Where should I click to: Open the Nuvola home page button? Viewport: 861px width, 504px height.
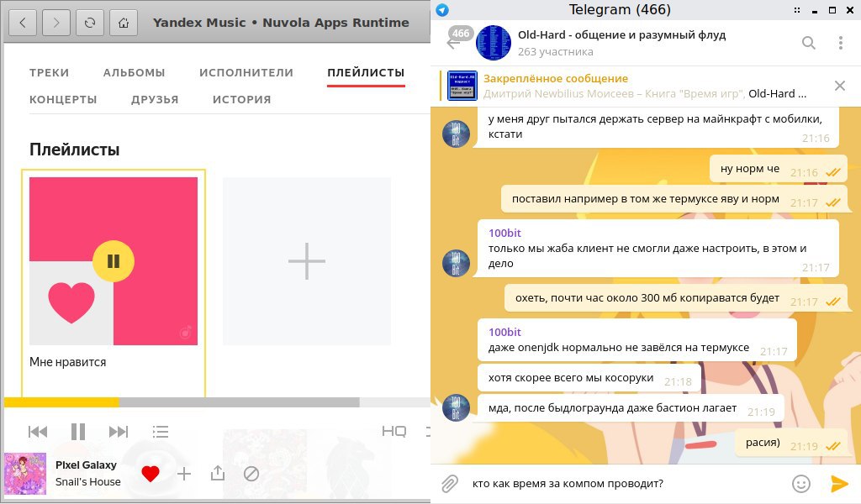[124, 23]
